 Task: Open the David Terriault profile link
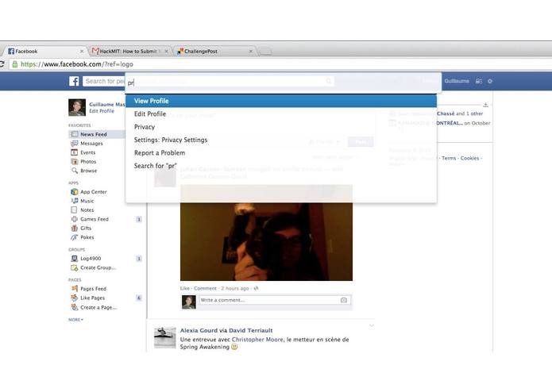tap(251, 330)
